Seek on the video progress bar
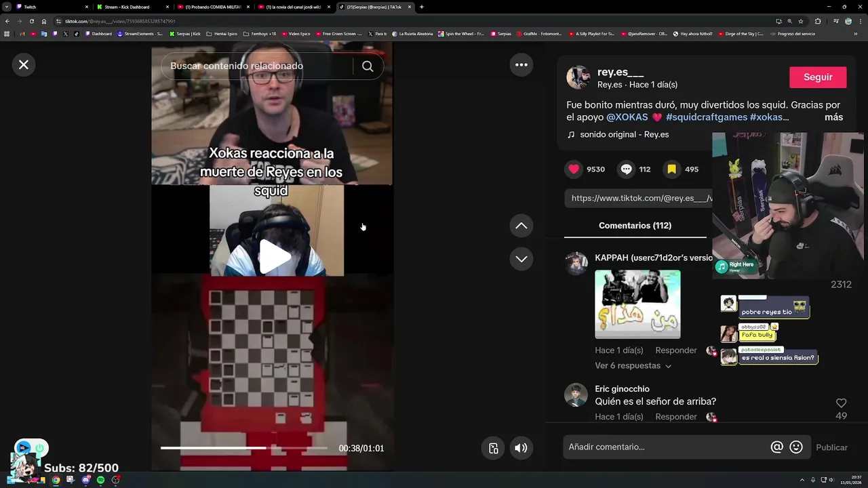The image size is (868, 488). click(x=245, y=448)
